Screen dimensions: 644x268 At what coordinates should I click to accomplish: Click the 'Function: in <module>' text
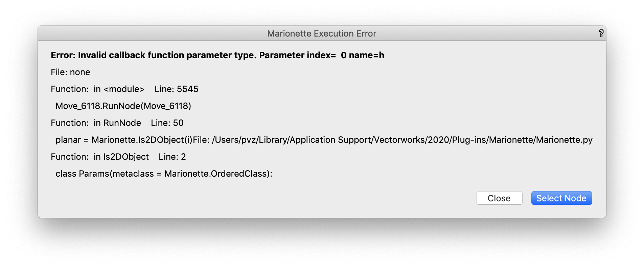pyautogui.click(x=97, y=89)
